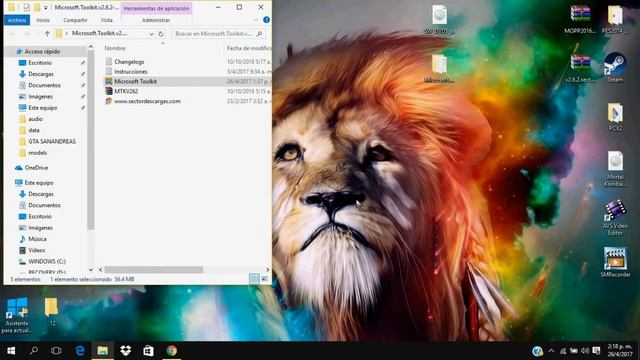
Task: Open Steam desktop shortcut
Action: click(615, 68)
